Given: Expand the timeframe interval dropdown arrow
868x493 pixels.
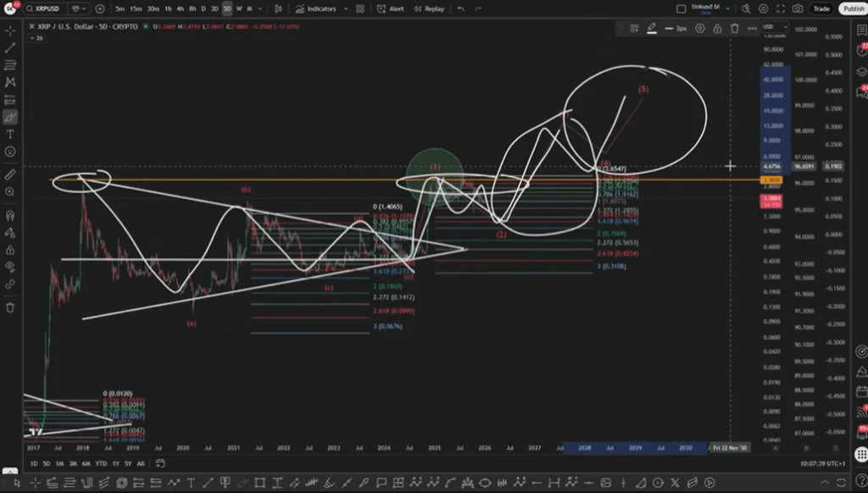Looking at the screenshot, I should [260, 8].
